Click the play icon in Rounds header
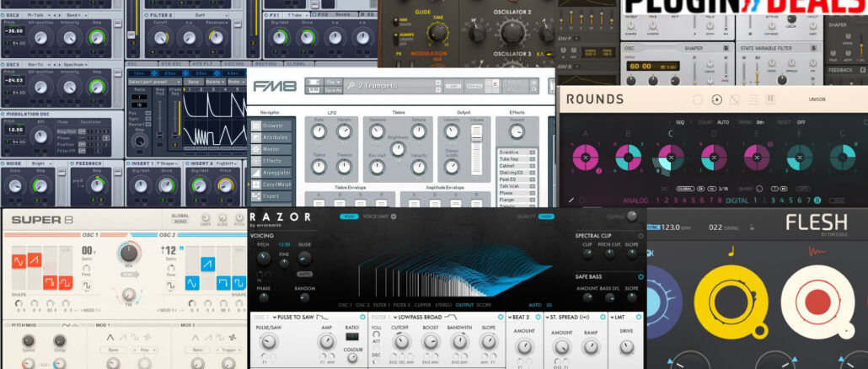The image size is (868, 369). pos(716,100)
